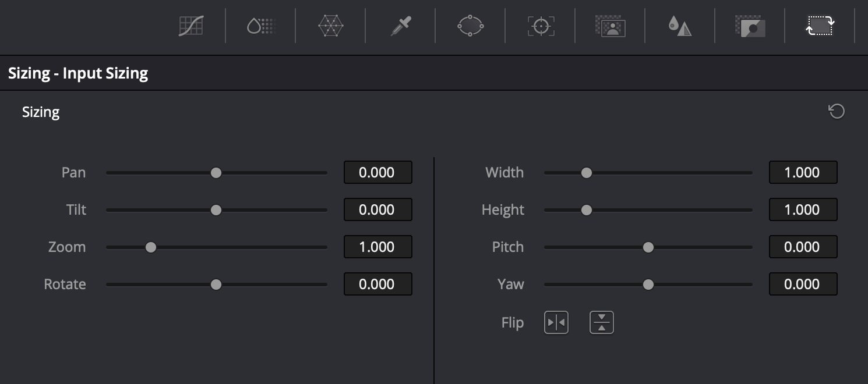Select the Sizing palette icon
This screenshot has width=868, height=384.
pos(819,26)
